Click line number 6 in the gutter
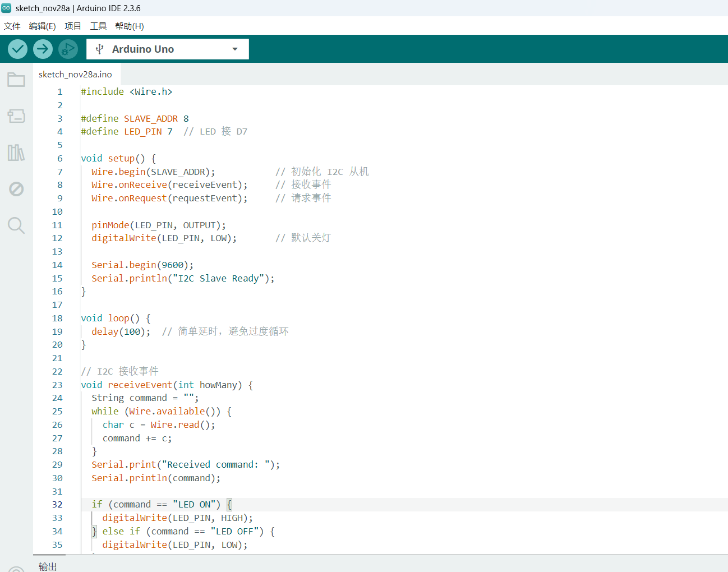728x572 pixels. (60, 159)
